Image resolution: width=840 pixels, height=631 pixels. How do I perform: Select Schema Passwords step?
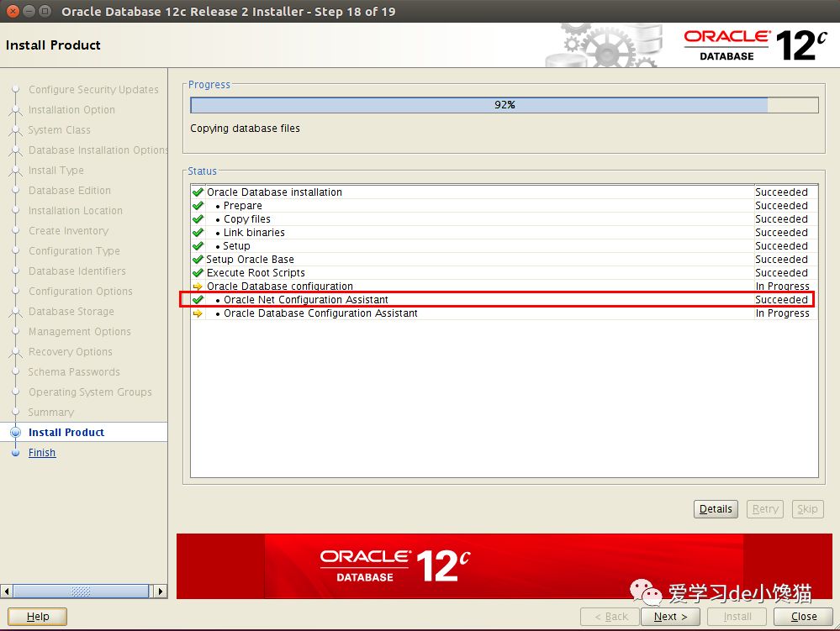[x=74, y=372]
